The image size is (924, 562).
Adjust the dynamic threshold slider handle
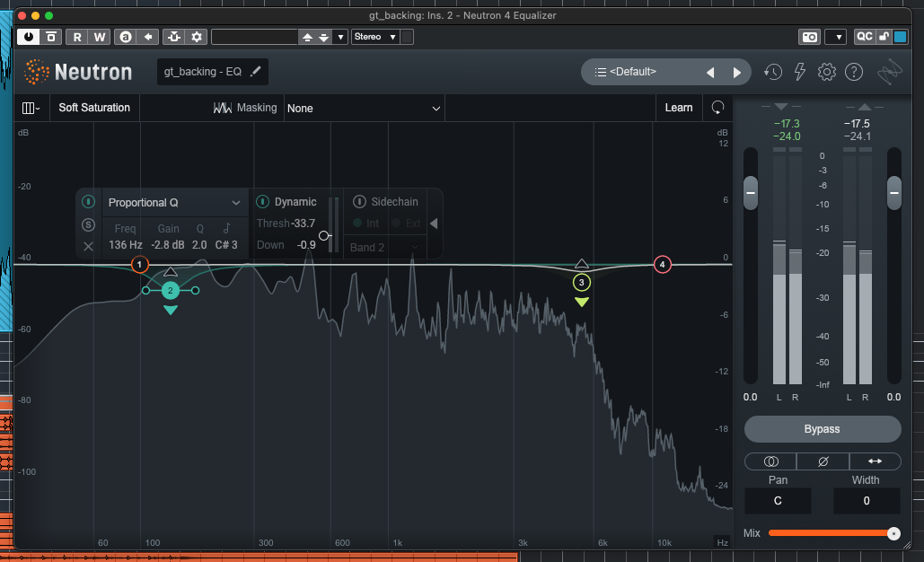point(323,235)
